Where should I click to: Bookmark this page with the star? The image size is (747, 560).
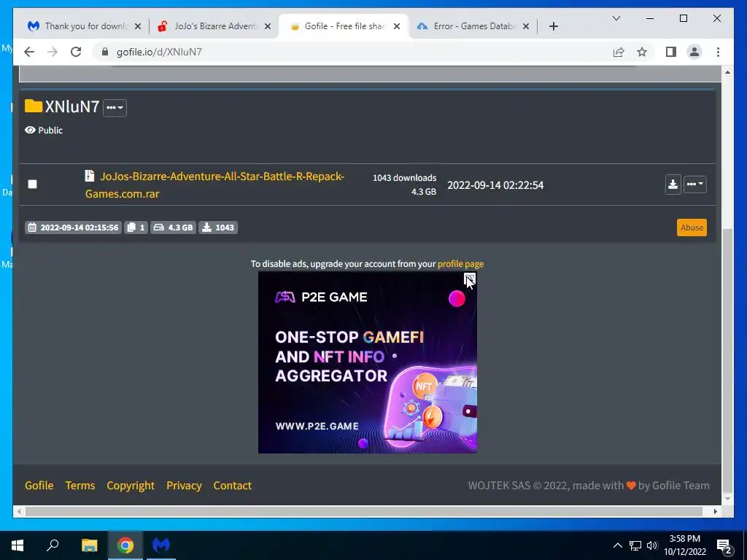point(642,52)
